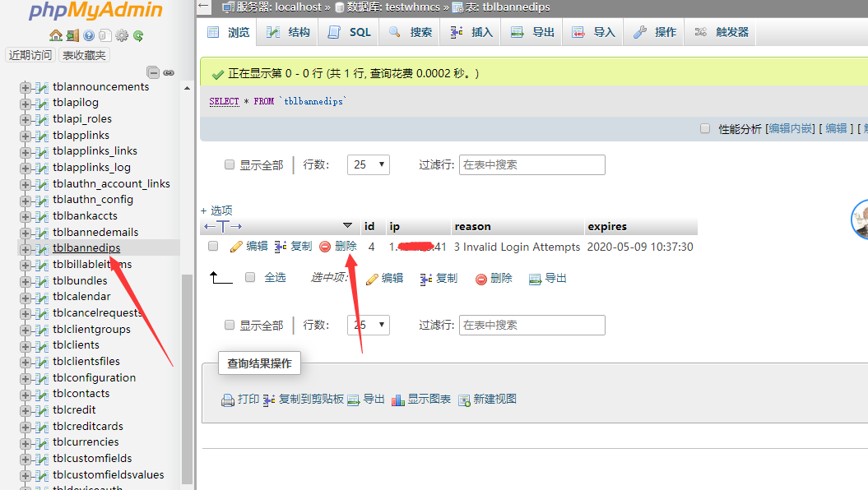Screen dimensions: 868x490
Task: Click the table icon next to tblclients
Action: click(41, 346)
